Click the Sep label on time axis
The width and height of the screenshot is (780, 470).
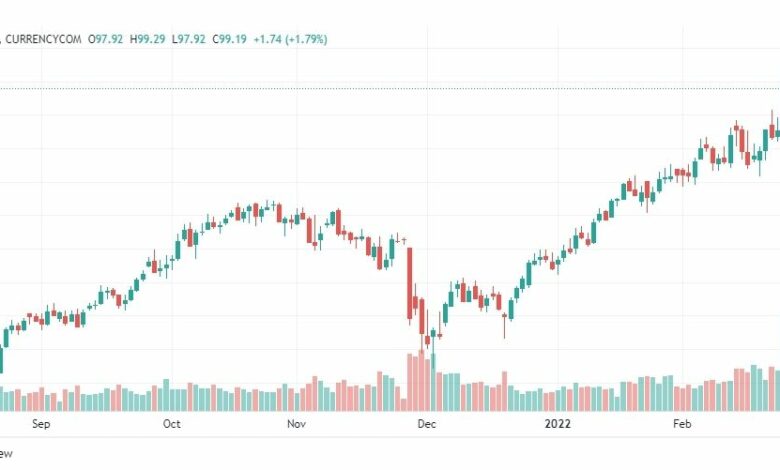(x=41, y=424)
